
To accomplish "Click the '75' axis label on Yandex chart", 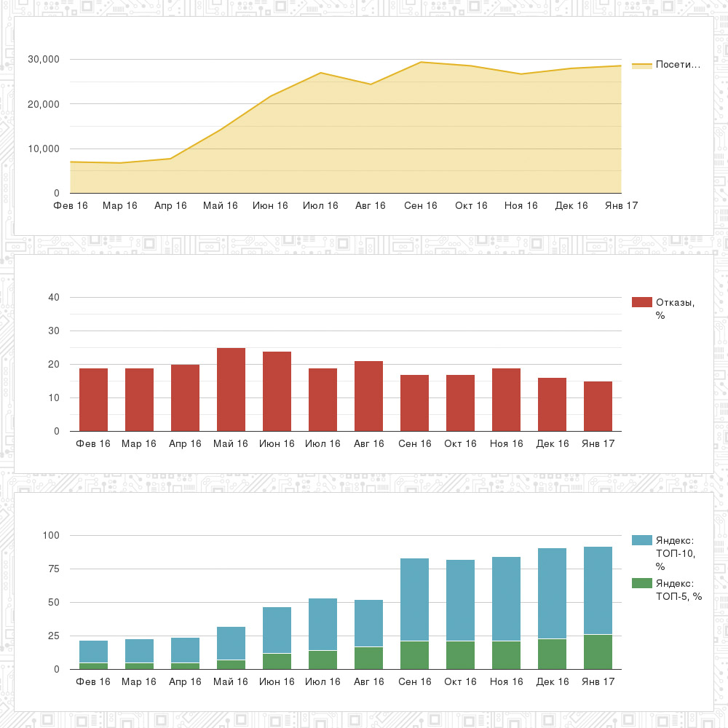I will point(54,569).
